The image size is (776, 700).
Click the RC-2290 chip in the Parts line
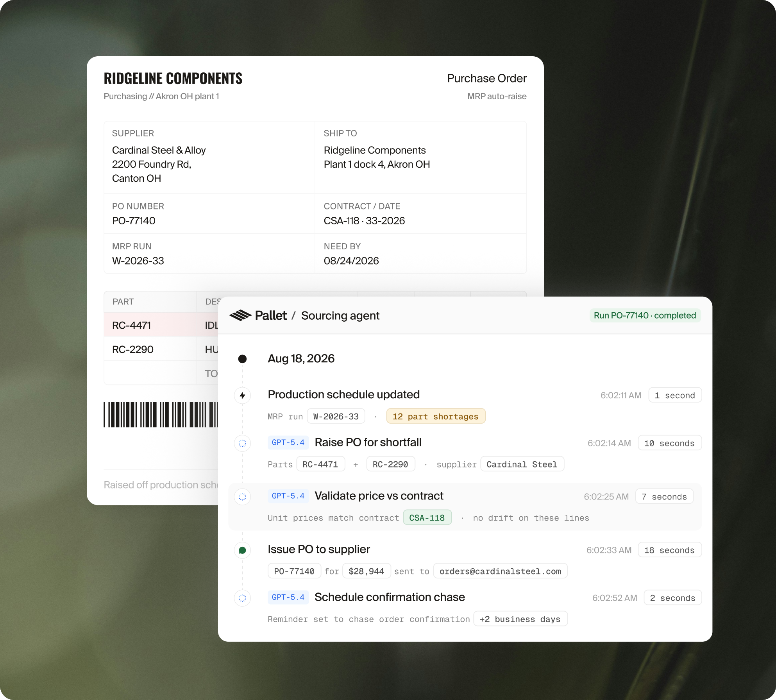point(390,464)
